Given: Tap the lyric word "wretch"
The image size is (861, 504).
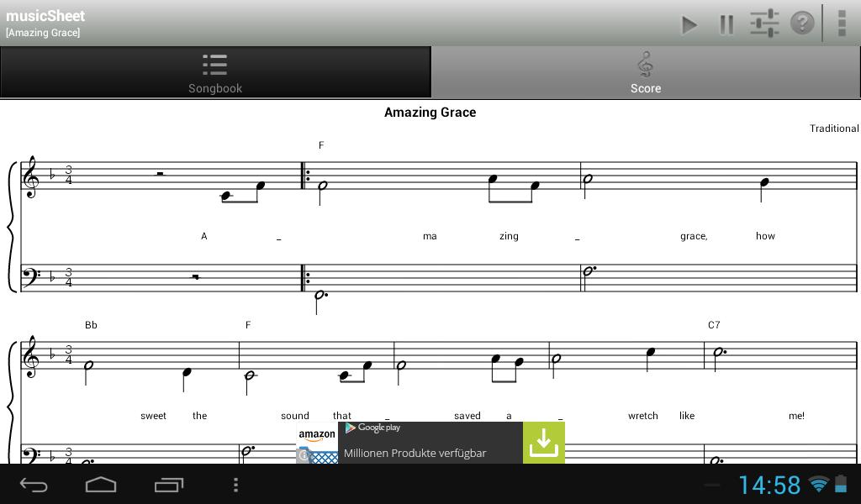Looking at the screenshot, I should 643,416.
